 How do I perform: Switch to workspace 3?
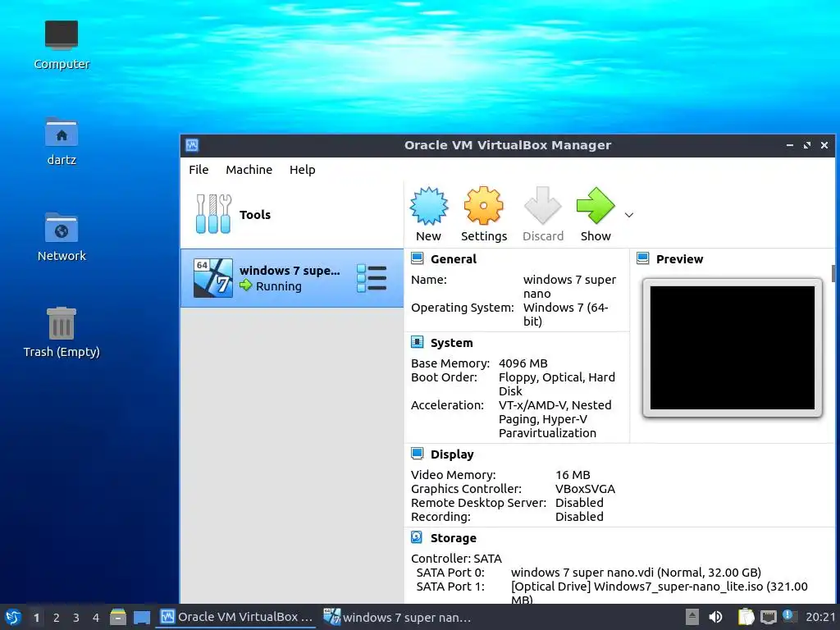click(x=76, y=618)
